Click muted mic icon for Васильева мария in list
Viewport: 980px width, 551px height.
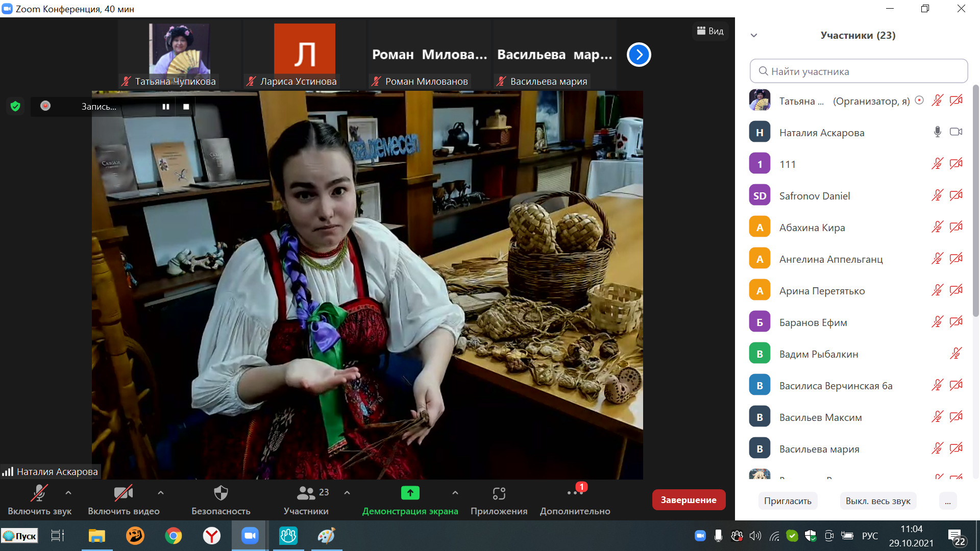(938, 448)
